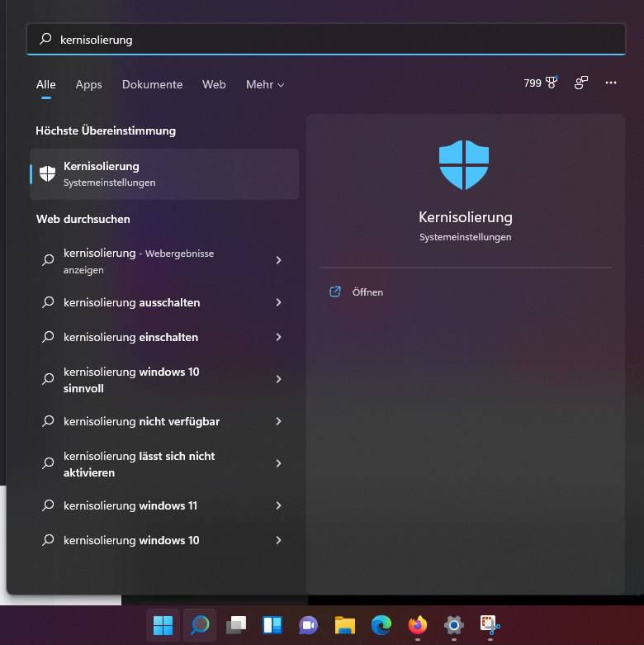Expand arrow for kernisolierung windows 11

pyautogui.click(x=279, y=505)
